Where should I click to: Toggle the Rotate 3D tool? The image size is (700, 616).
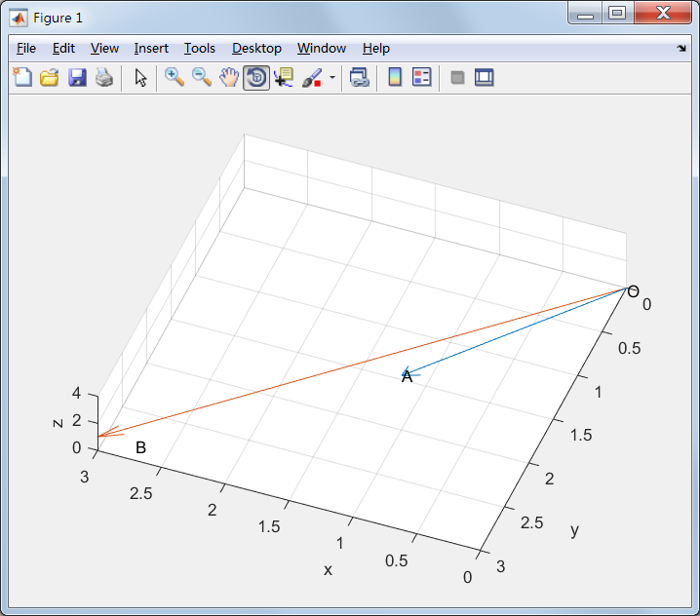click(x=256, y=78)
